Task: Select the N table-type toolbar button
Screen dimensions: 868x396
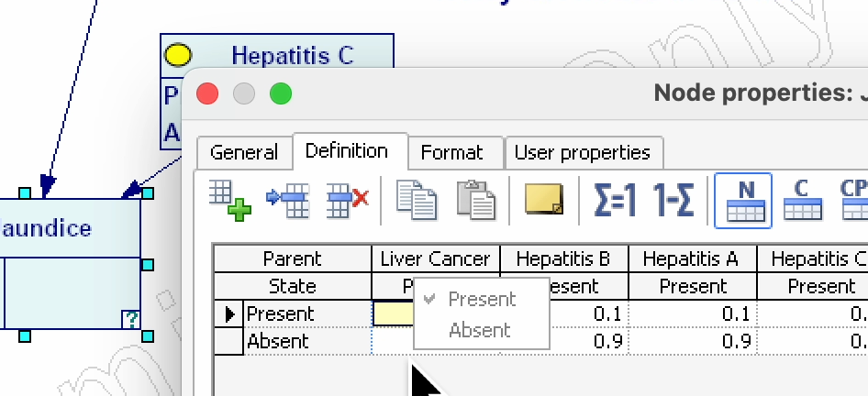Action: [x=743, y=200]
